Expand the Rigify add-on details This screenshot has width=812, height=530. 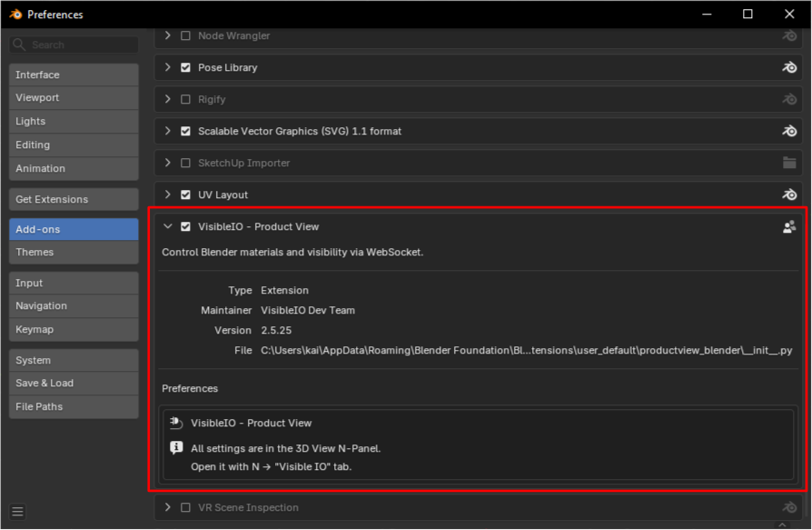click(x=167, y=99)
